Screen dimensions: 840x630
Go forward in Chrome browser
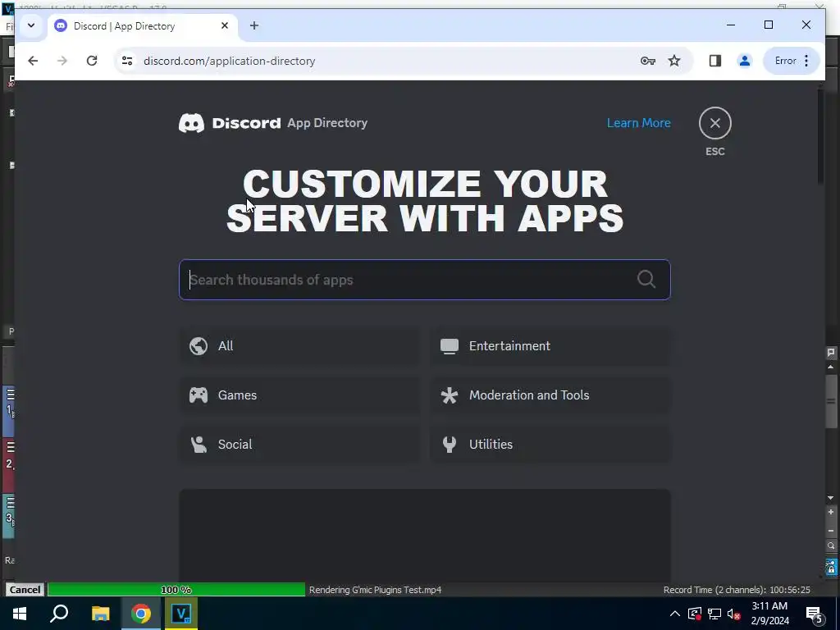(x=62, y=61)
